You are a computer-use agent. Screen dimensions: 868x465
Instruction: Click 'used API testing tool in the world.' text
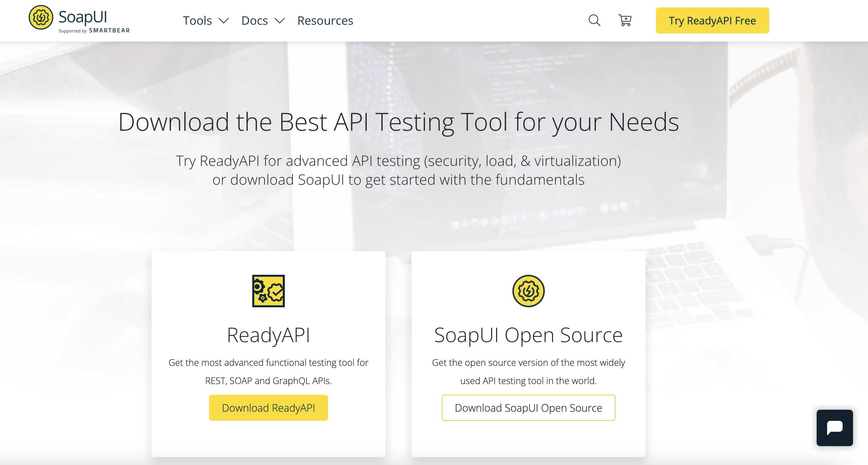point(528,381)
